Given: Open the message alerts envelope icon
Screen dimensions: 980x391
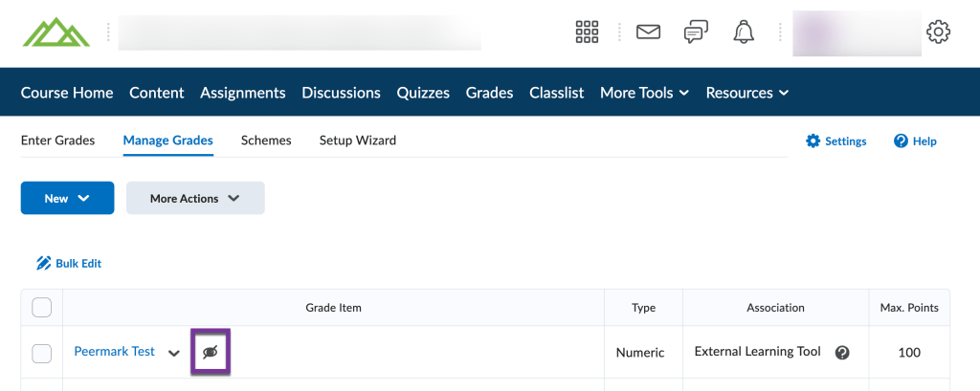Looking at the screenshot, I should [x=649, y=33].
